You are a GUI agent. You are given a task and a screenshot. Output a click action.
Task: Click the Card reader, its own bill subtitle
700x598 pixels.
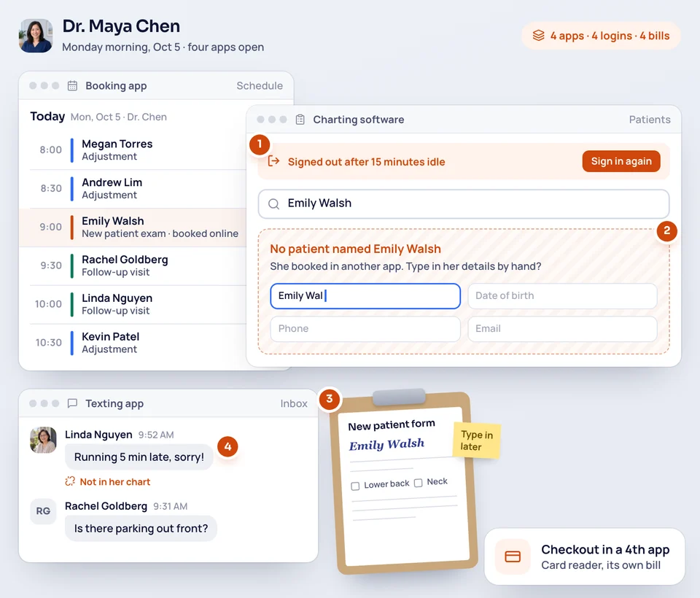[x=600, y=565]
